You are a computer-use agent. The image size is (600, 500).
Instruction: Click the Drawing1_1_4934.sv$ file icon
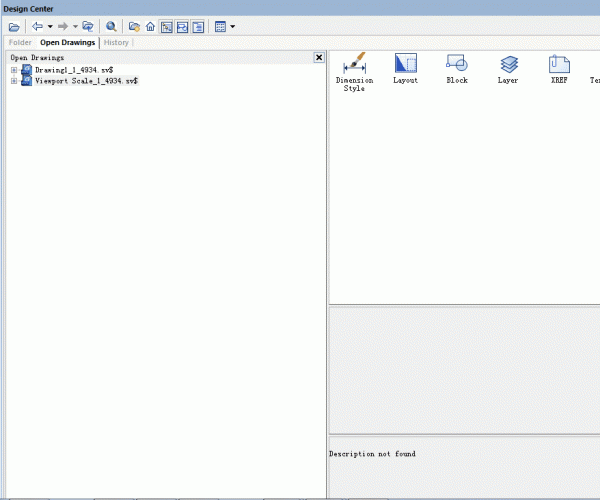(x=26, y=70)
